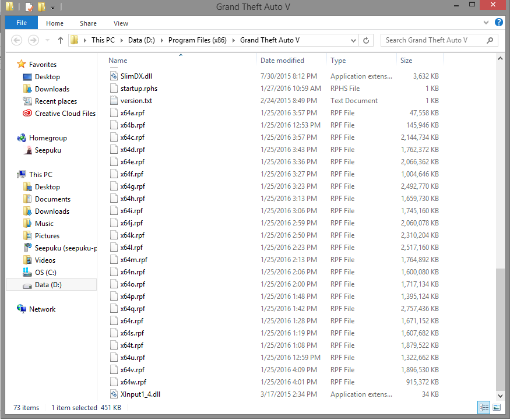
Task: Click the down arrow on the vertical scrollbar
Action: coord(500,396)
